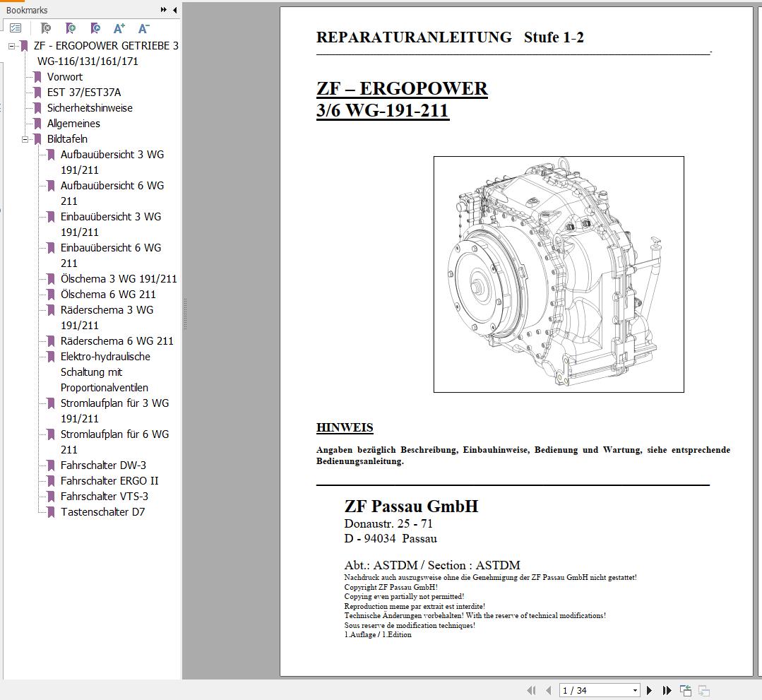The height and width of the screenshot is (700, 762).
Task: Collapse the Bildtafeln bookmark group
Action: point(25,139)
